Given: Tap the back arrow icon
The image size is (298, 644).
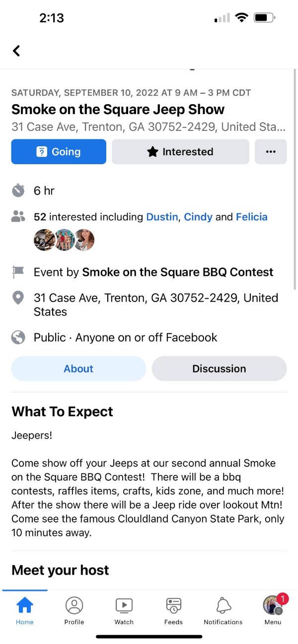Looking at the screenshot, I should (16, 51).
